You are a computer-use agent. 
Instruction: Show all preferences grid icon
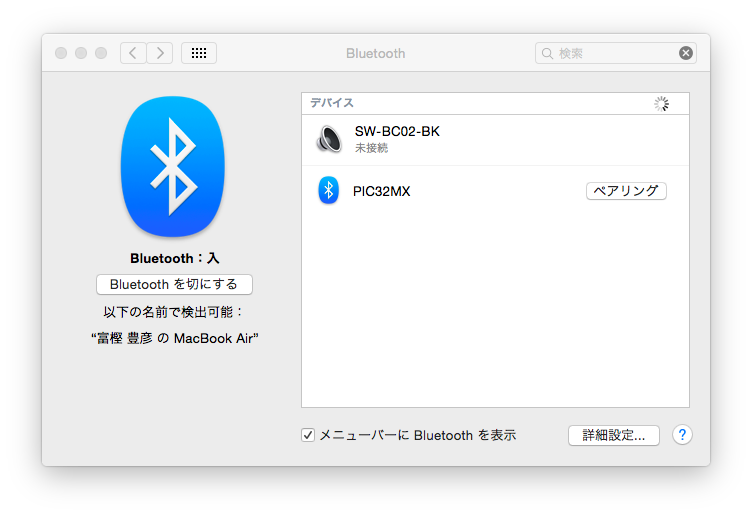[199, 53]
